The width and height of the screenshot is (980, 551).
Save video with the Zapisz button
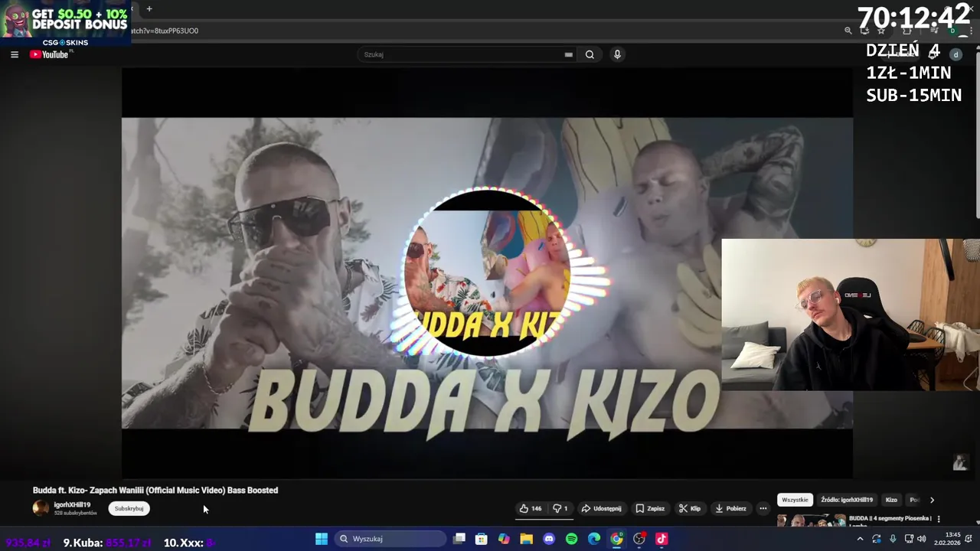pyautogui.click(x=650, y=509)
